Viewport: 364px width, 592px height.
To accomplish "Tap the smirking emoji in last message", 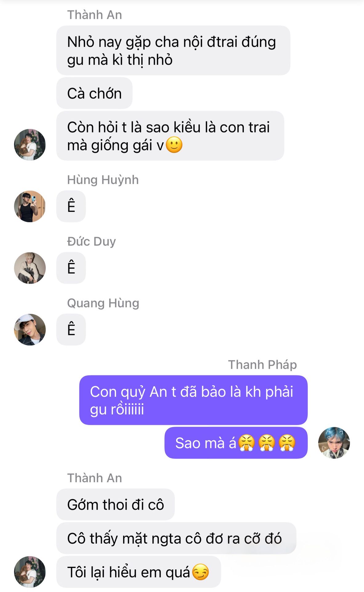I will pos(200,572).
